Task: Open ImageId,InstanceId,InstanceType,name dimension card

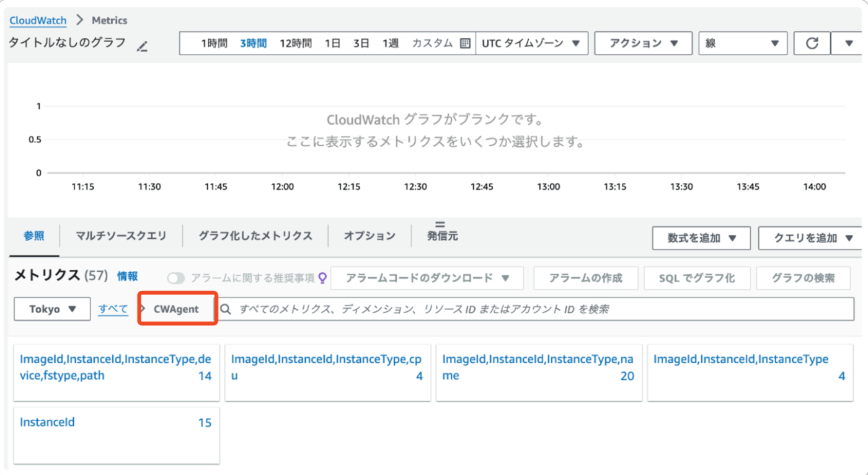Action: [x=539, y=374]
